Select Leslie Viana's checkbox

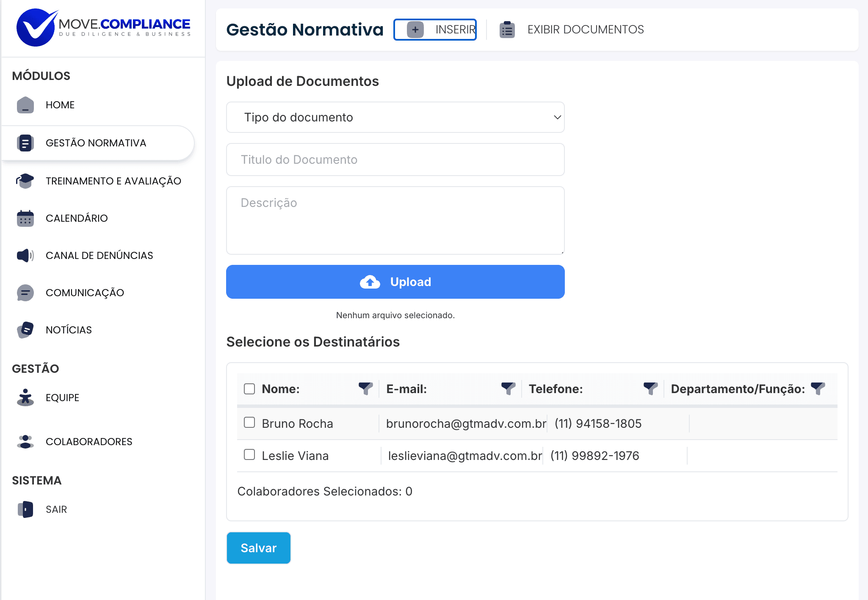tap(249, 454)
